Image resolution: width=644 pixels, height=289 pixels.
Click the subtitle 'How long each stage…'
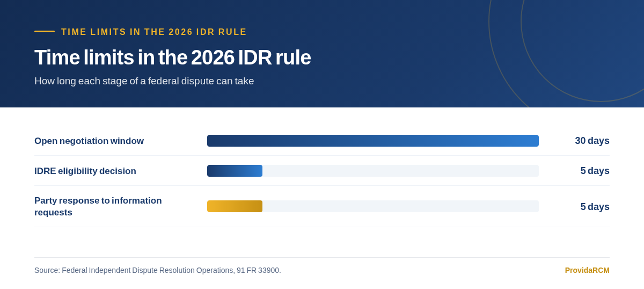tap(144, 81)
